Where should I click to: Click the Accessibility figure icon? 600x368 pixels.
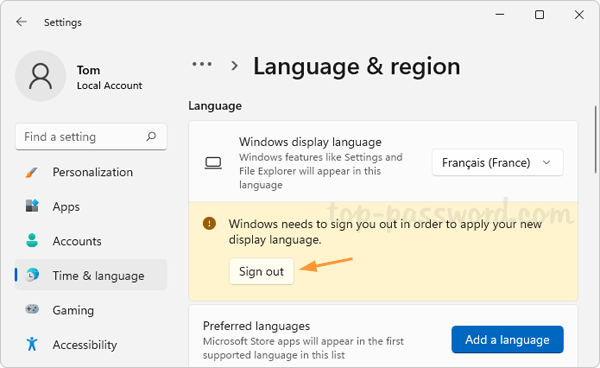32,344
